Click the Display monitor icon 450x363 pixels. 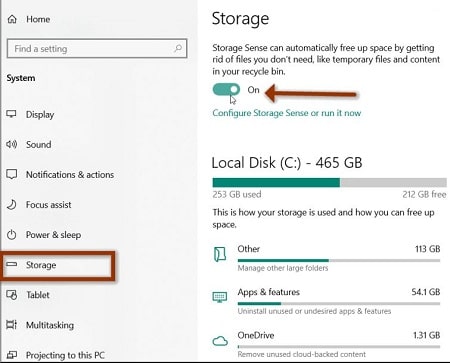click(11, 114)
